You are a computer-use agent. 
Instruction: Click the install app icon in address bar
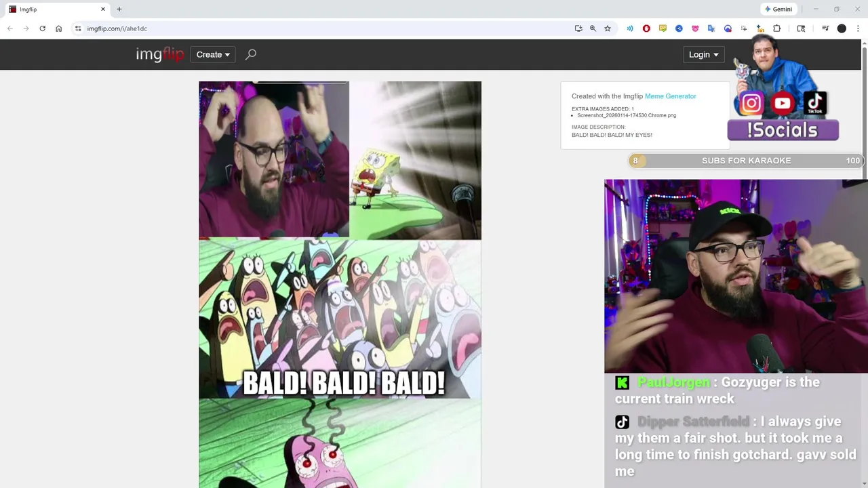[x=578, y=28]
